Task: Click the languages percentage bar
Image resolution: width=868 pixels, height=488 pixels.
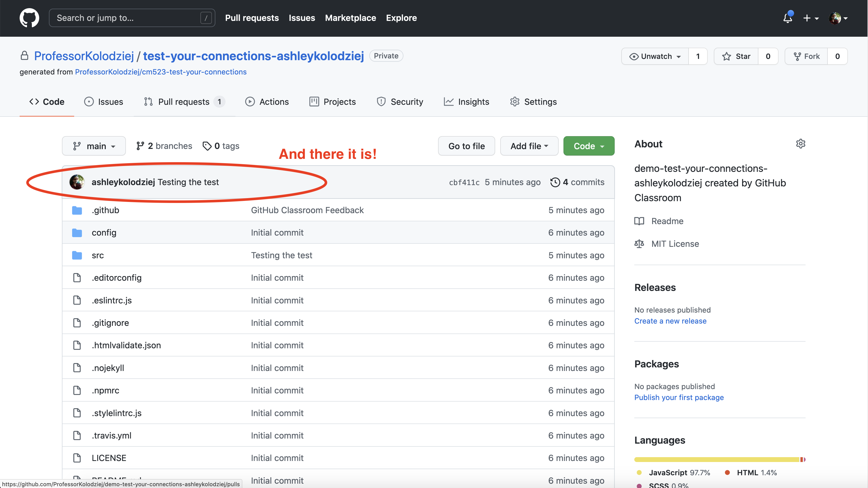Action: (720, 459)
